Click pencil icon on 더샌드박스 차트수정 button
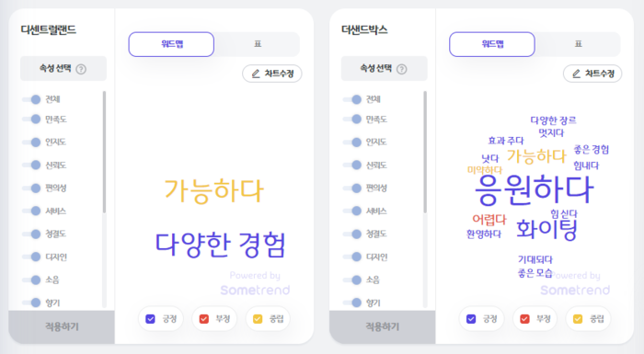The width and height of the screenshot is (644, 354). coord(576,74)
